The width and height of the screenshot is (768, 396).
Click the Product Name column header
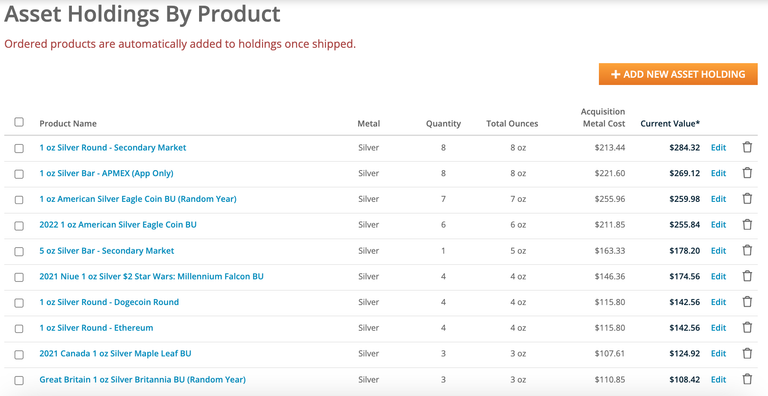68,124
